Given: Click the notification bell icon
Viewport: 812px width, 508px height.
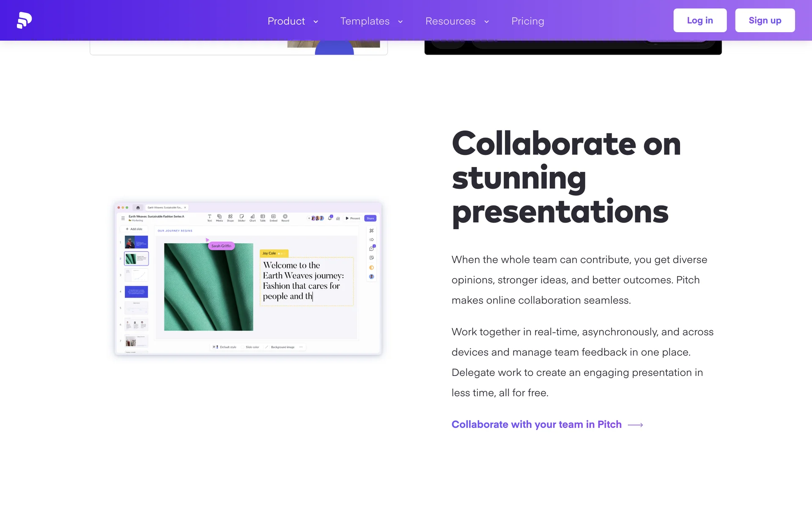Looking at the screenshot, I should click(x=330, y=218).
